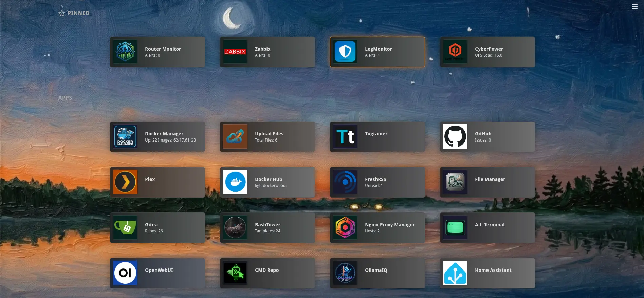Click the Upload Files cloud arrow icon
Image resolution: width=644 pixels, height=298 pixels.
235,136
